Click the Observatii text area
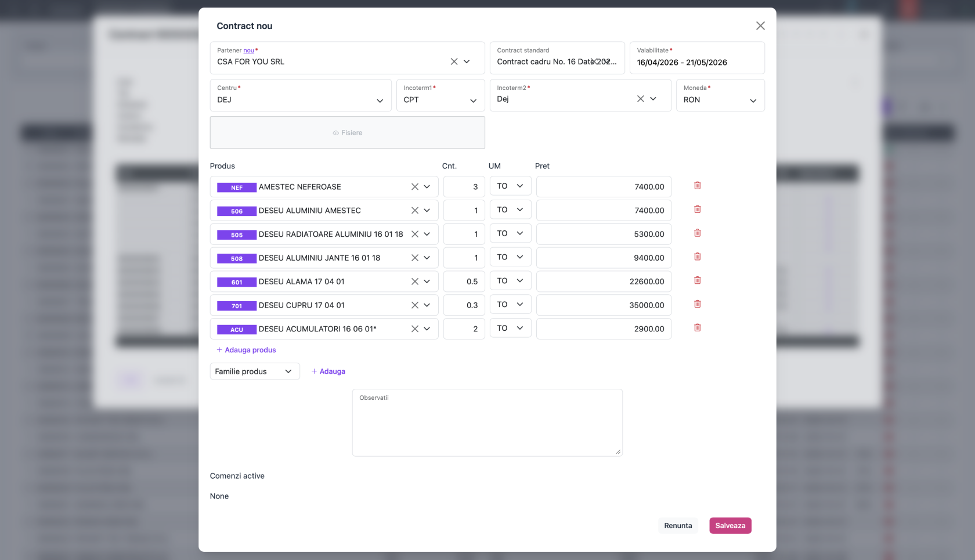The height and width of the screenshot is (560, 975). [488, 422]
